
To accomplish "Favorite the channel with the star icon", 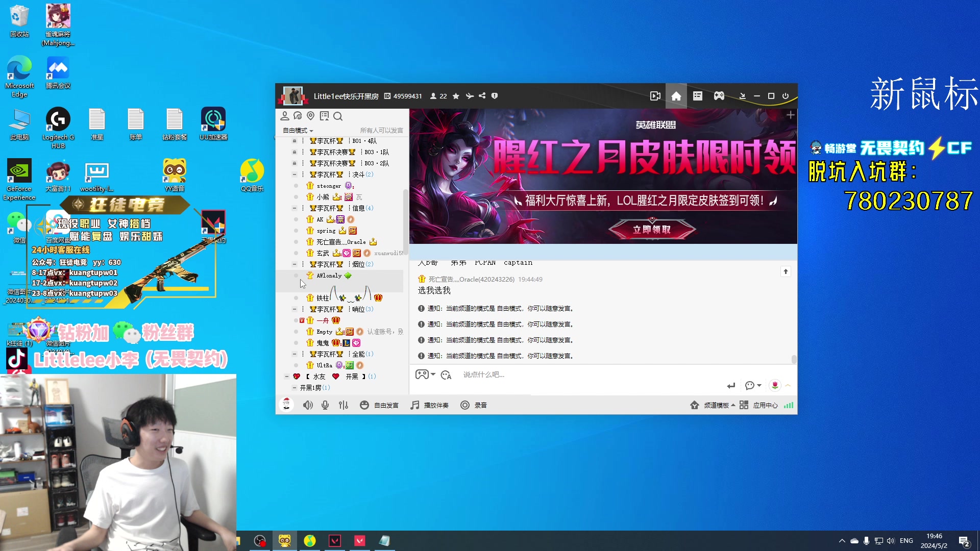I will pos(456,96).
